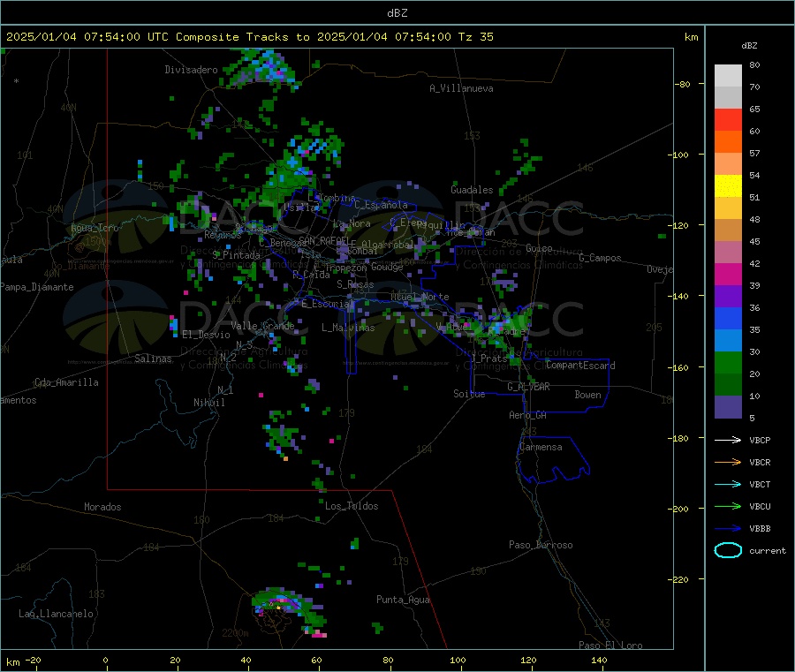The image size is (795, 672).
Task: Click the 'dBZ' heading above color scale
Action: coord(749,46)
